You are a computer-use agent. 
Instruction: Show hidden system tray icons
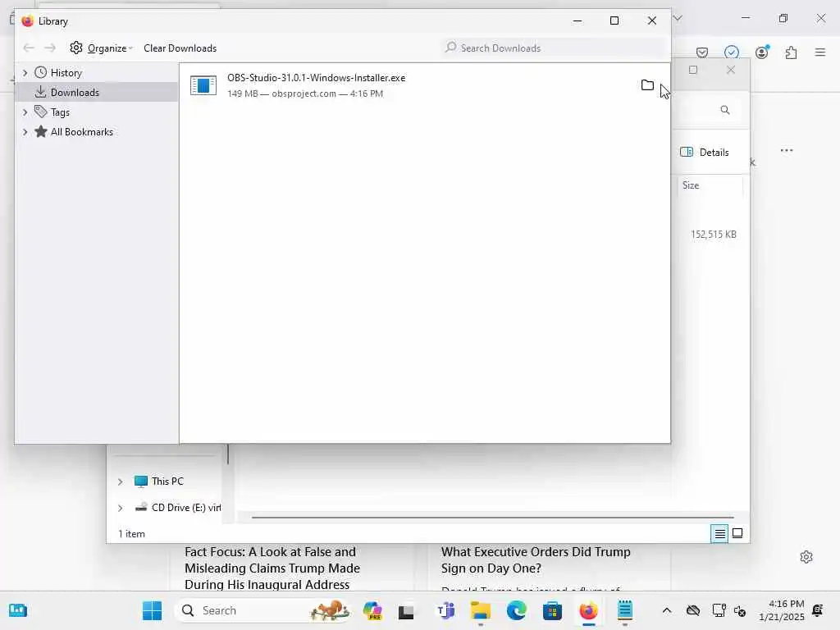coord(666,610)
